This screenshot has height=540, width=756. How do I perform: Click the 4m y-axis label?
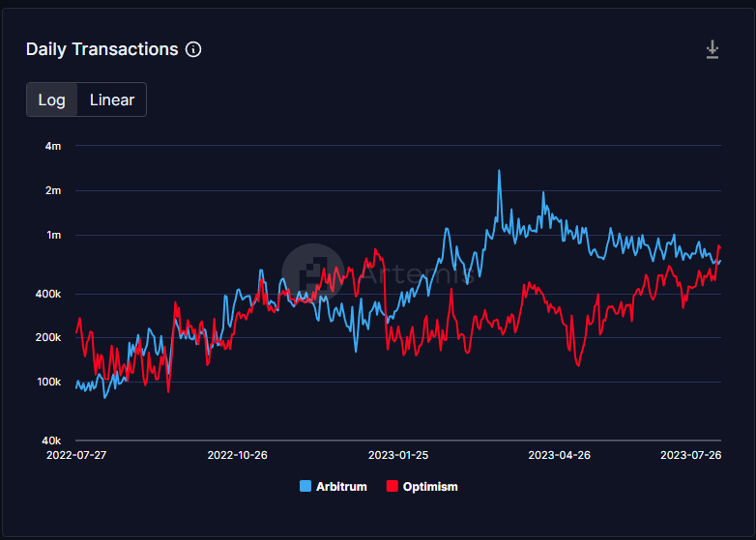pyautogui.click(x=53, y=146)
